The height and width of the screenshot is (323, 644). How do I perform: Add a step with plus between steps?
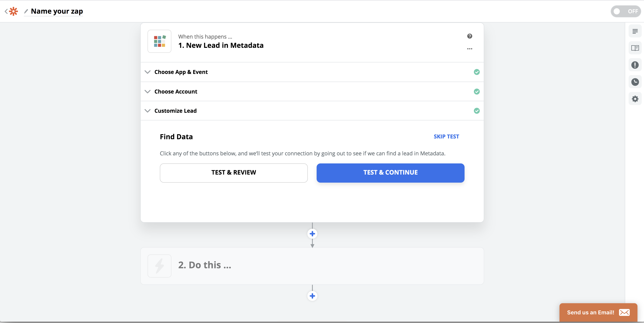point(312,234)
